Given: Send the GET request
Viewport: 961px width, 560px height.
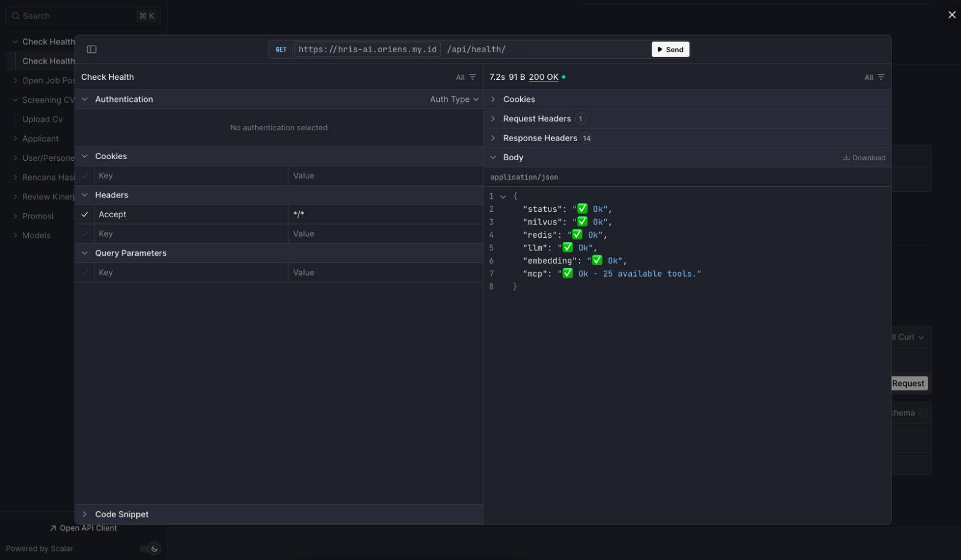Looking at the screenshot, I should (670, 50).
